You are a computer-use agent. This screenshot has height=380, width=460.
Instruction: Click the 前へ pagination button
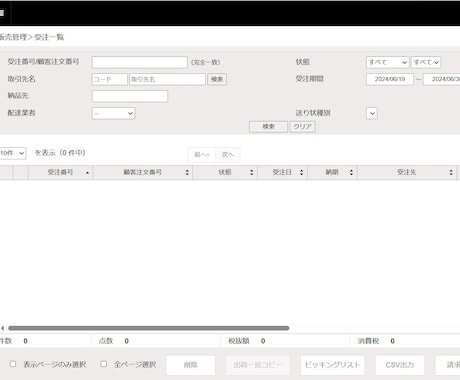pyautogui.click(x=202, y=155)
